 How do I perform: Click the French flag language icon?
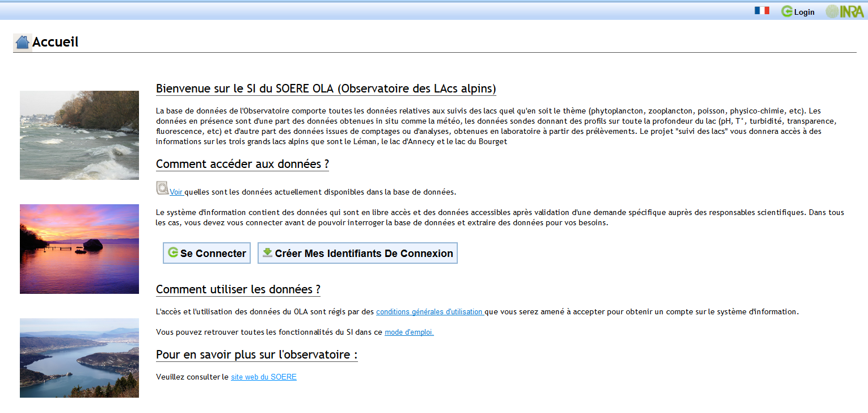point(761,11)
